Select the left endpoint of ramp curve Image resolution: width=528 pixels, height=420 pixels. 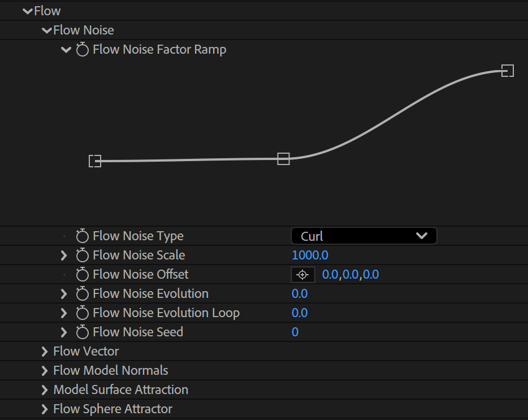(x=95, y=161)
